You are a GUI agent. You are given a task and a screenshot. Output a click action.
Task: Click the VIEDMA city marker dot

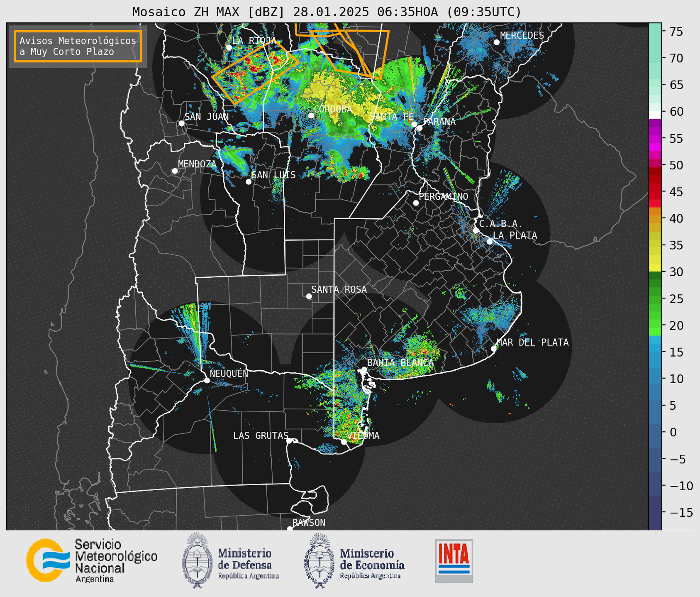[344, 442]
